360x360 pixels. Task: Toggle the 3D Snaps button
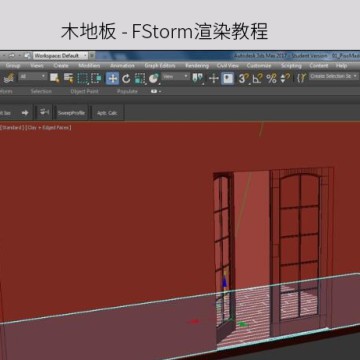244,79
